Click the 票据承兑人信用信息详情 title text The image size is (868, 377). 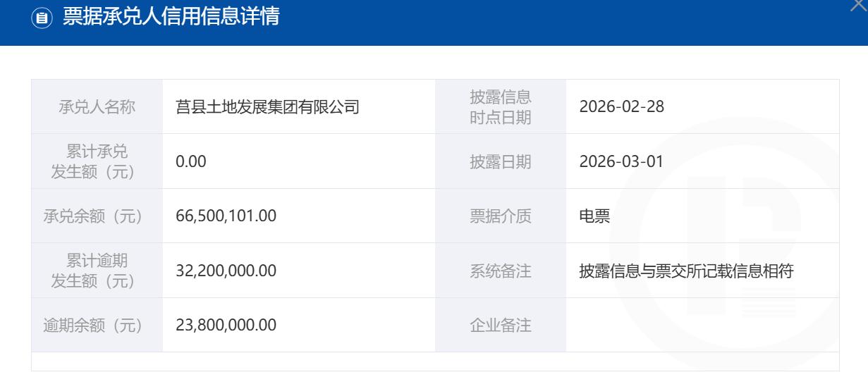(x=171, y=18)
